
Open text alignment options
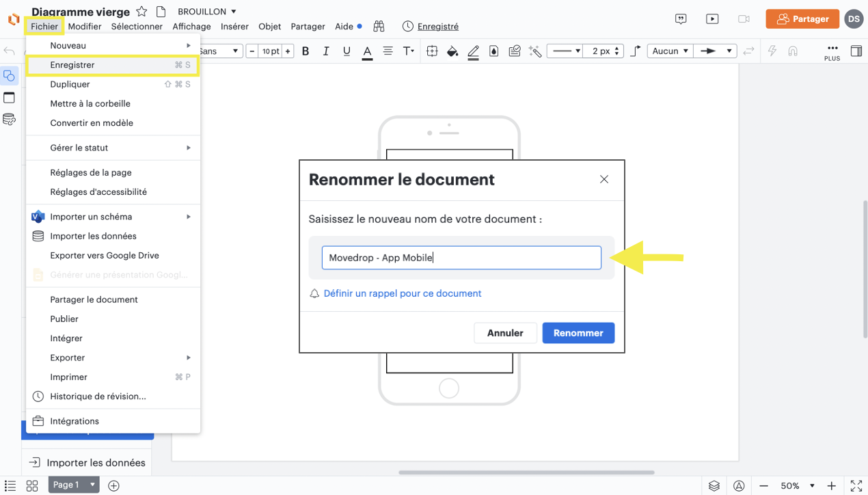[388, 51]
